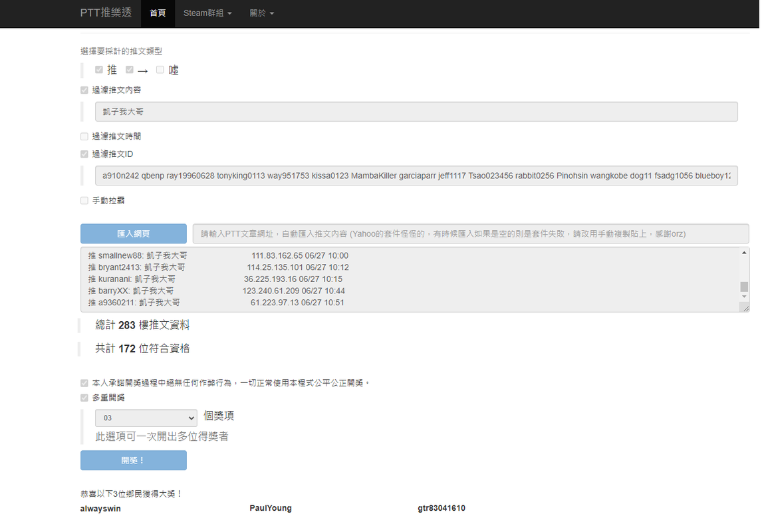Expand the 關於 dropdown menu
Image resolution: width=764 pixels, height=532 pixels.
pyautogui.click(x=262, y=13)
